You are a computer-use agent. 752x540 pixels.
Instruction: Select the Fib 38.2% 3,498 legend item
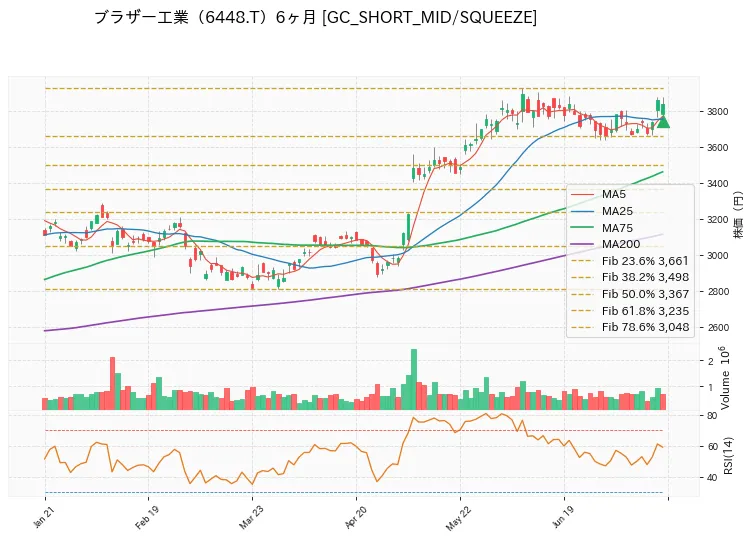pos(630,277)
